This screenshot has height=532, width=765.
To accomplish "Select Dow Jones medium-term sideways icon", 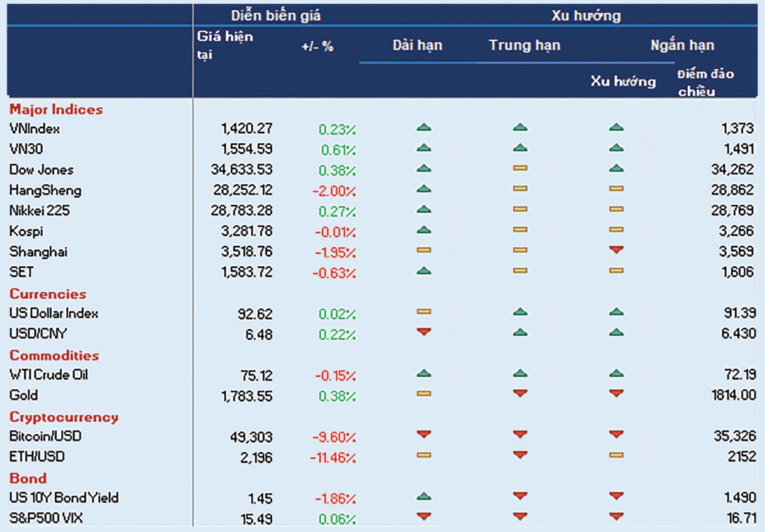I will pyautogui.click(x=520, y=169).
